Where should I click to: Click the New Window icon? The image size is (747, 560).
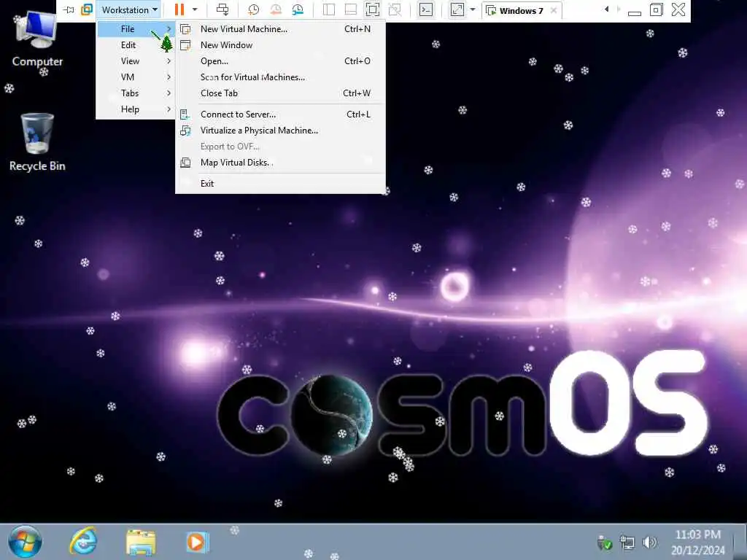click(x=185, y=45)
